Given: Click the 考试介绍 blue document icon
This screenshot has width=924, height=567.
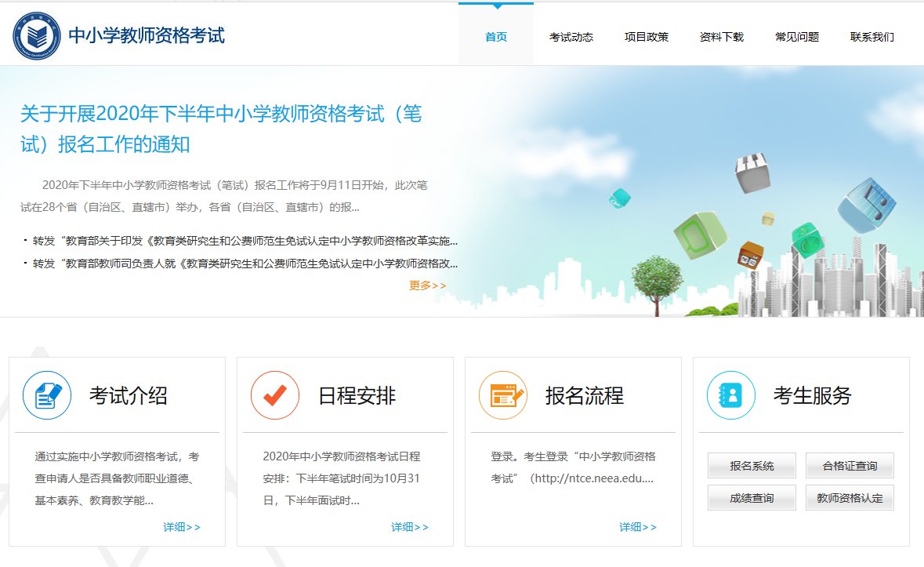Looking at the screenshot, I should [x=47, y=395].
